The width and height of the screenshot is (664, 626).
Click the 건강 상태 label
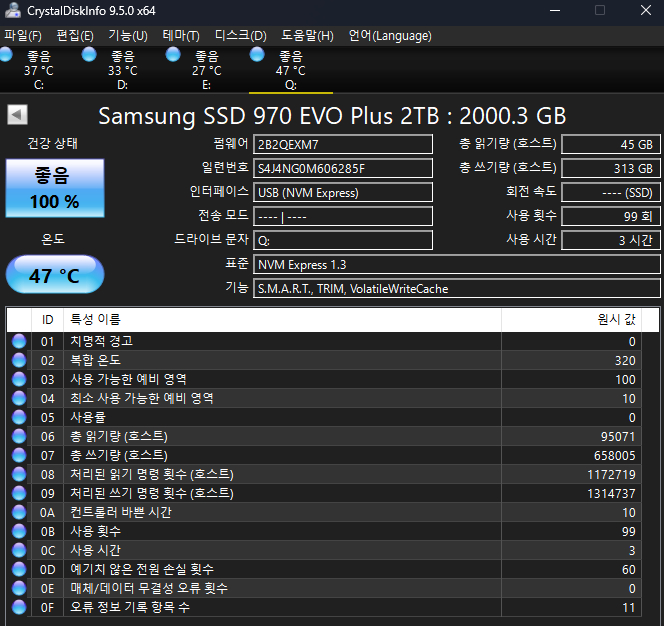[53, 143]
